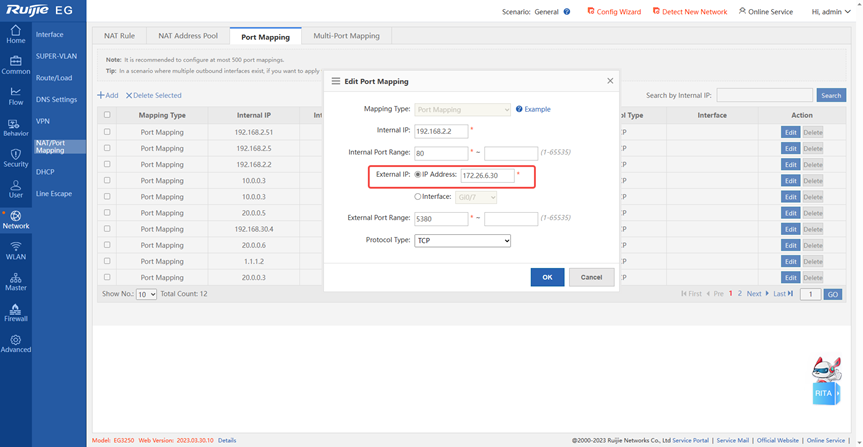Image resolution: width=863 pixels, height=447 pixels.
Task: Close the Edit Port Mapping dialog
Action: [610, 81]
